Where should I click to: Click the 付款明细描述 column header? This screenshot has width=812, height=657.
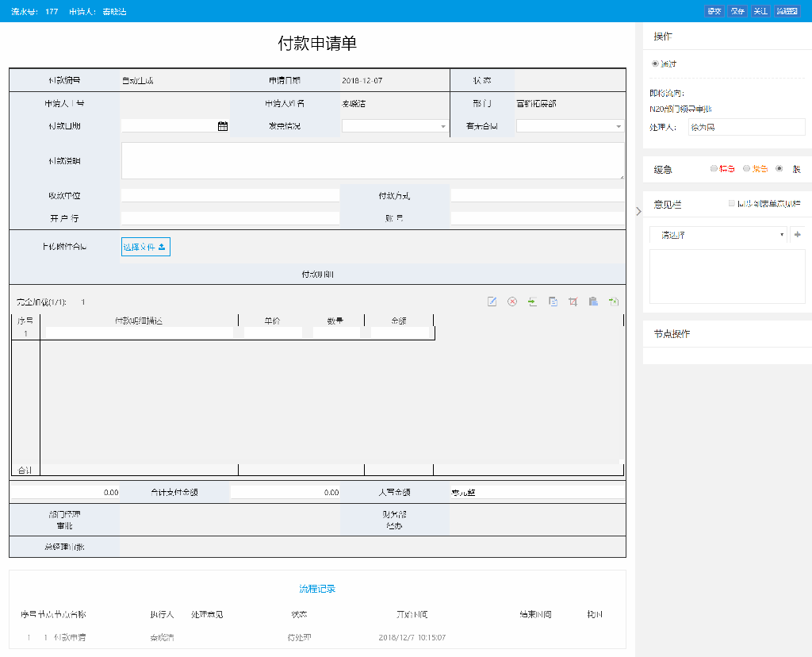coord(139,321)
